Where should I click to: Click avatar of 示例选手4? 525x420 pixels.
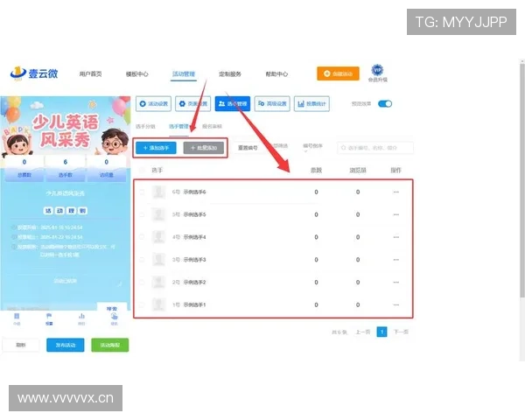tap(158, 237)
